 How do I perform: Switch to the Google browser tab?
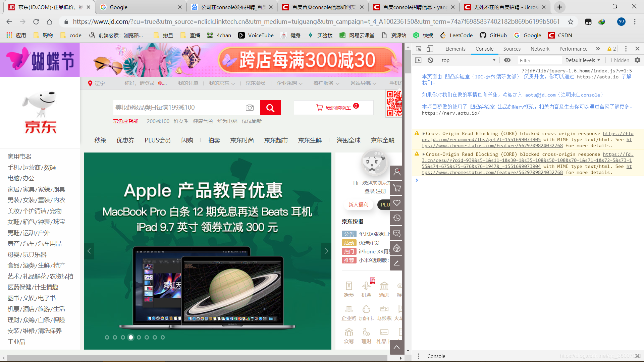tap(141, 7)
